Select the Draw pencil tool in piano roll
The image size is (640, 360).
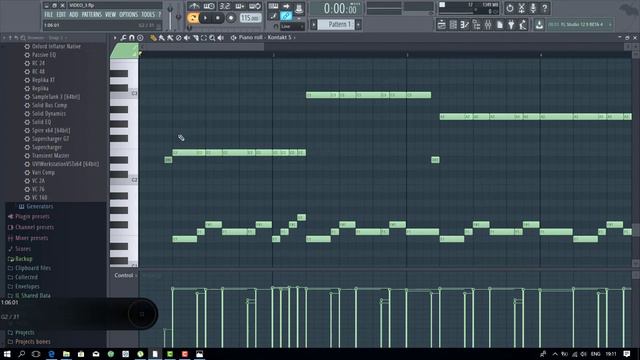click(x=153, y=38)
